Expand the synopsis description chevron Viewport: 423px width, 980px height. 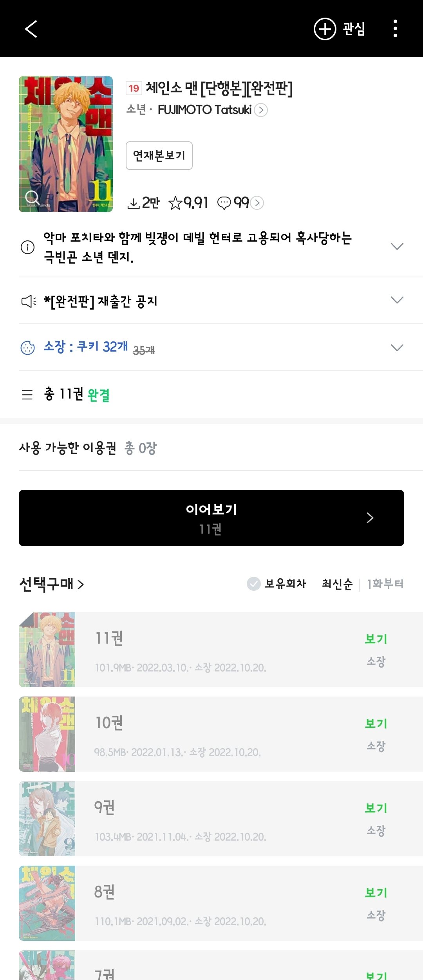coord(397,247)
